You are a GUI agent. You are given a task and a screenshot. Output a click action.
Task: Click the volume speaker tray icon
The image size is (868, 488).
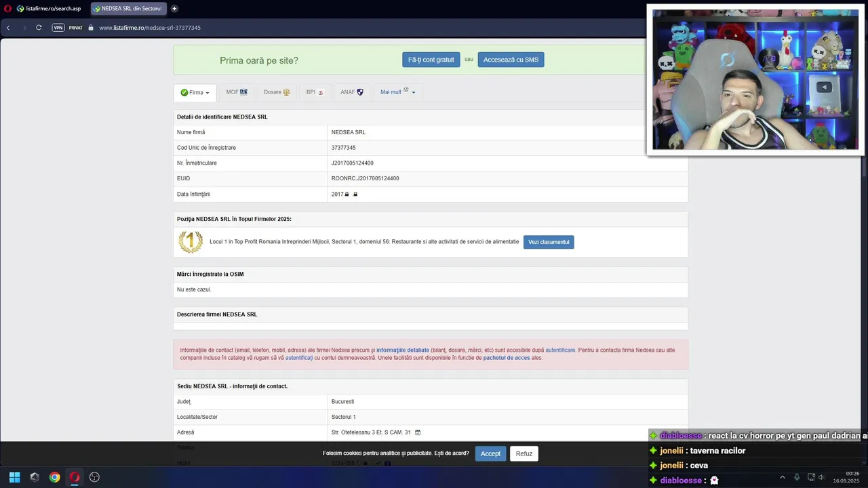822,477
